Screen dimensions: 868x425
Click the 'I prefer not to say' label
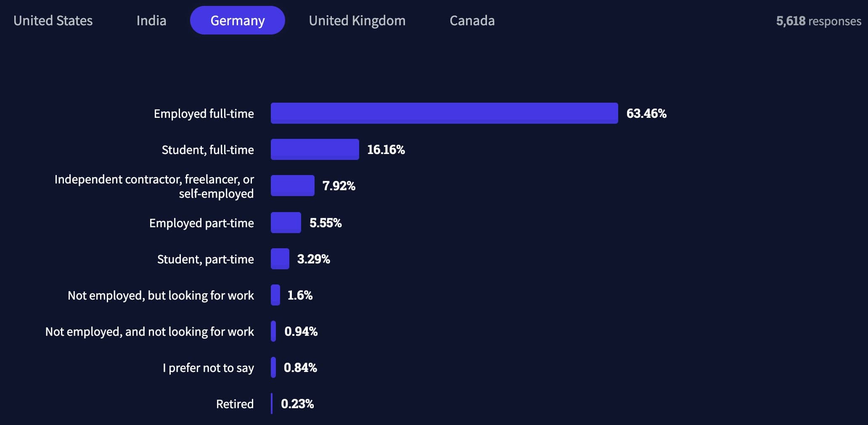(x=208, y=368)
